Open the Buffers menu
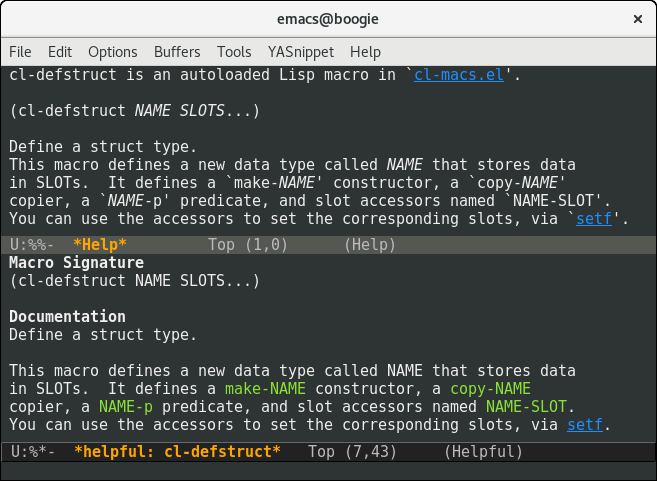657x481 pixels. click(x=177, y=52)
